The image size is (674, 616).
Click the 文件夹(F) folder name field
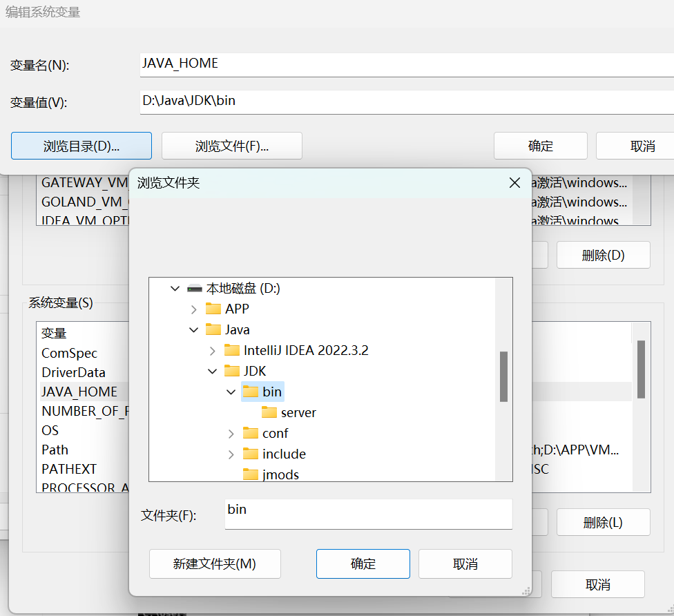[x=368, y=514]
